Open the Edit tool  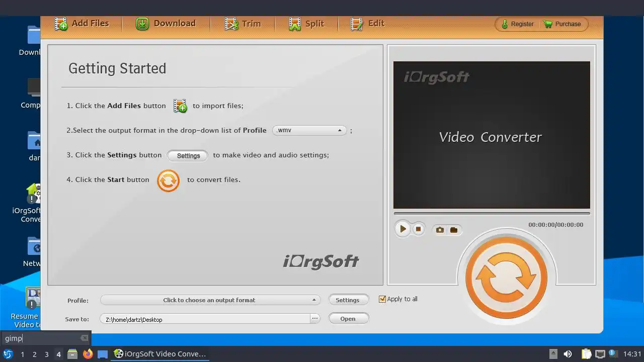pos(367,24)
